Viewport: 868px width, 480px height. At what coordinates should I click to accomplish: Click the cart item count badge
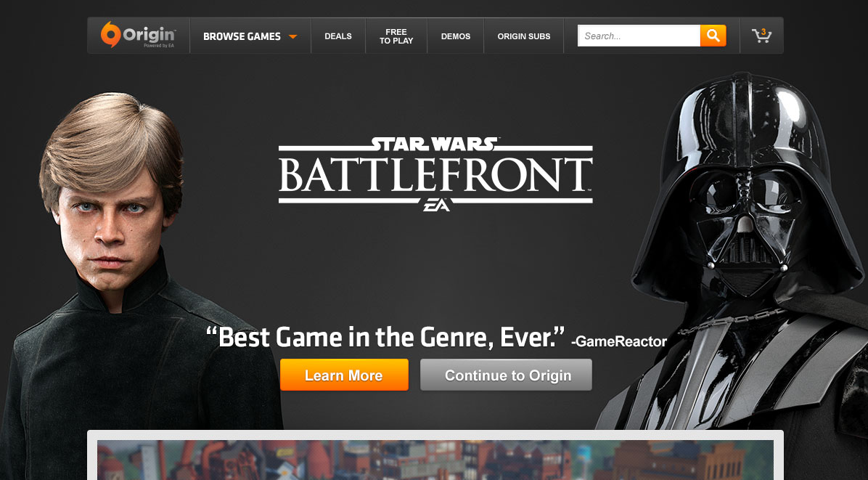point(764,31)
